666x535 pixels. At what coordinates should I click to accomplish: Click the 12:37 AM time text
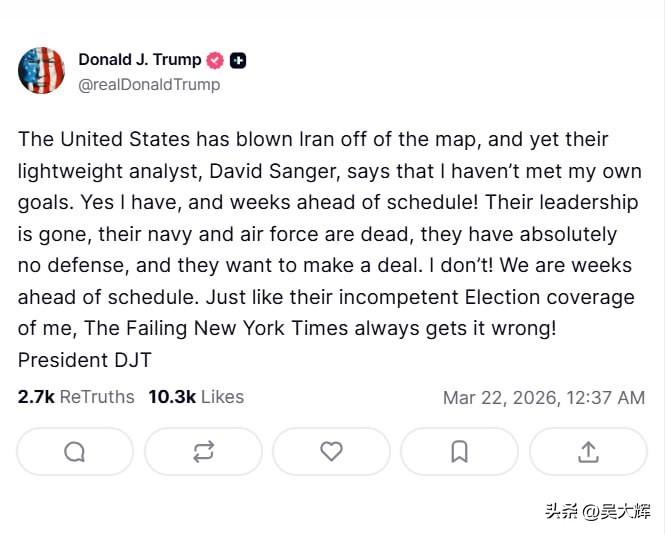click(x=606, y=398)
